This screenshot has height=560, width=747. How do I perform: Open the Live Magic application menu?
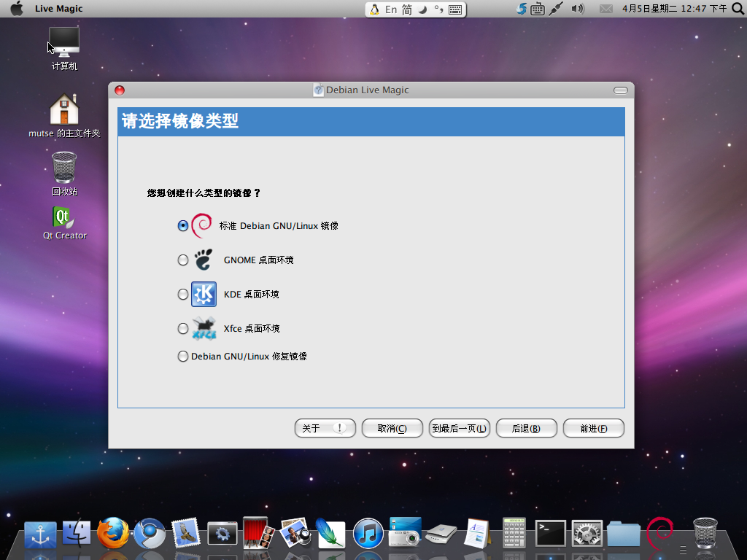(58, 9)
